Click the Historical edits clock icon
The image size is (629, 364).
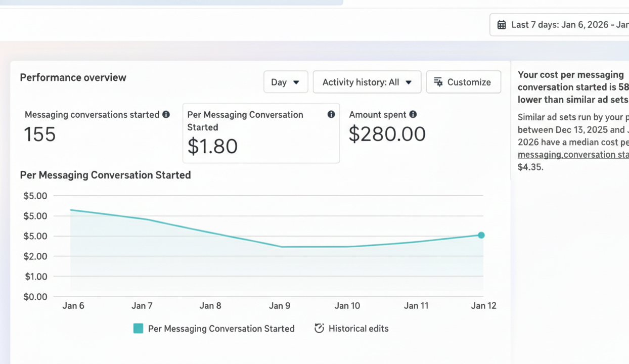click(x=319, y=328)
